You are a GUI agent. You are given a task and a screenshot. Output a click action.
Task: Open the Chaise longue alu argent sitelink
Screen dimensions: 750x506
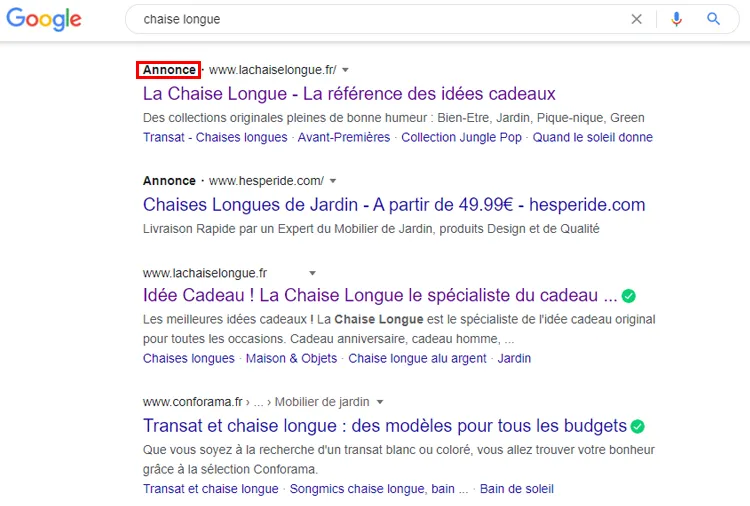(417, 358)
